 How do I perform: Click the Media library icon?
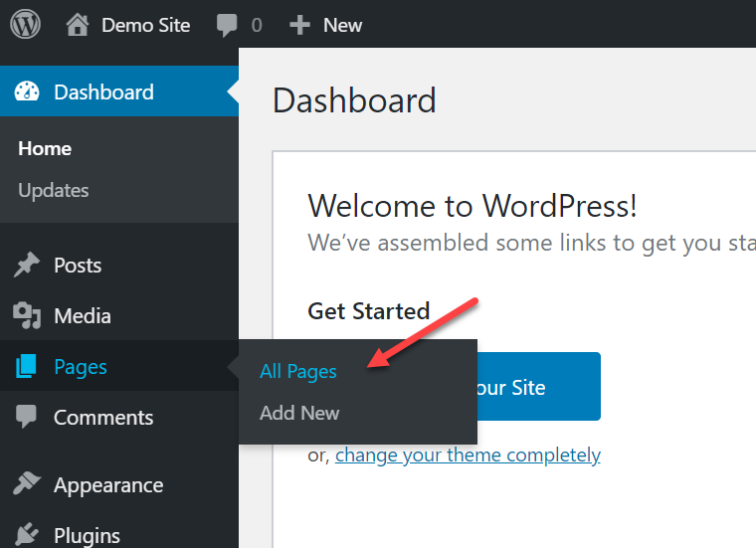coord(27,315)
